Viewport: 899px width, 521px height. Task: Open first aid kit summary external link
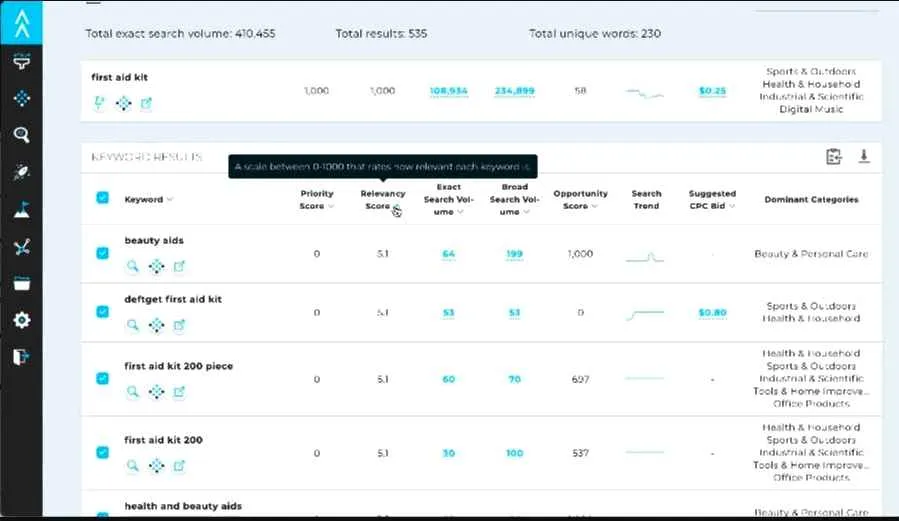(146, 103)
